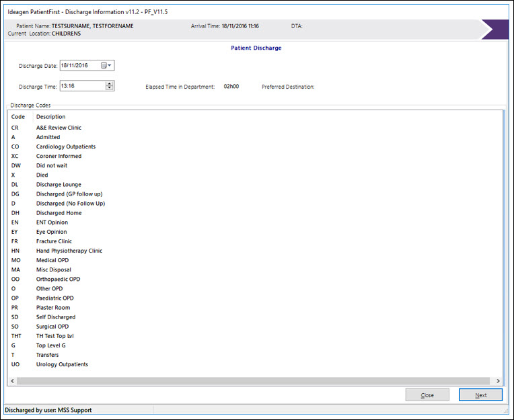
Task: Click the Discharged by user status bar
Action: (x=48, y=410)
